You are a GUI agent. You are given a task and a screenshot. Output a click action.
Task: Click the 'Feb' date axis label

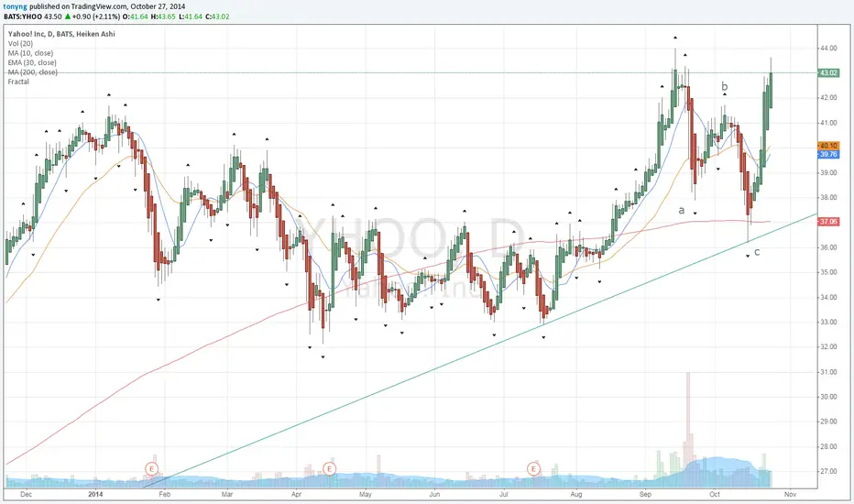(x=165, y=495)
